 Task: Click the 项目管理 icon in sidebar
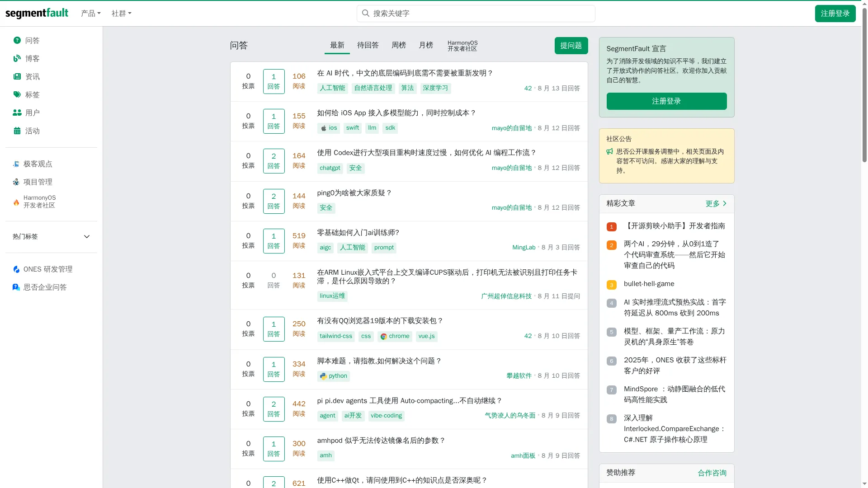point(16,182)
